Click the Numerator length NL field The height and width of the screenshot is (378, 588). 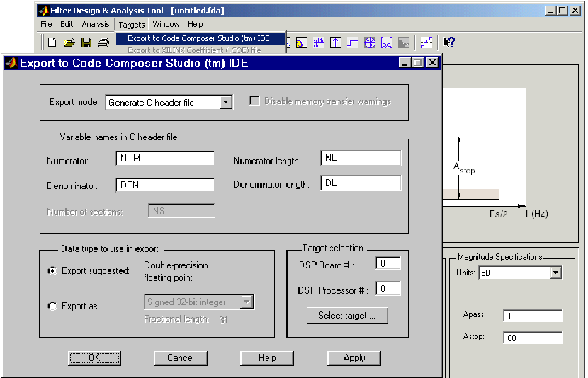(361, 158)
